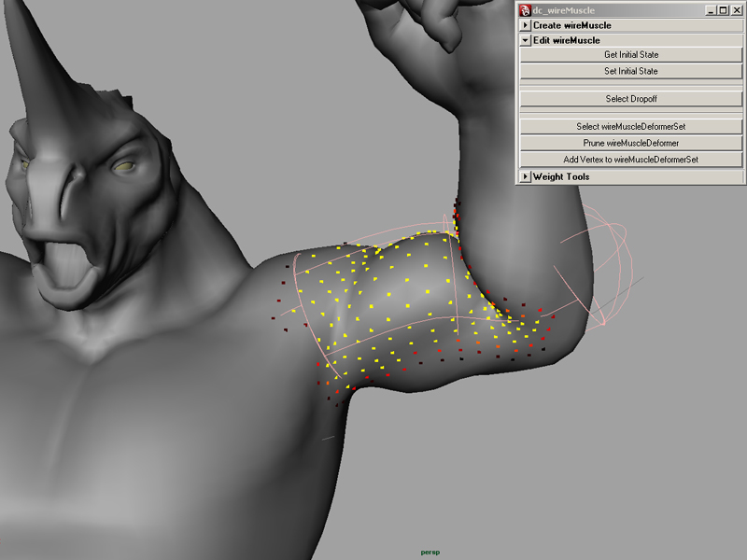Click the Select Dropoff button

(x=631, y=99)
